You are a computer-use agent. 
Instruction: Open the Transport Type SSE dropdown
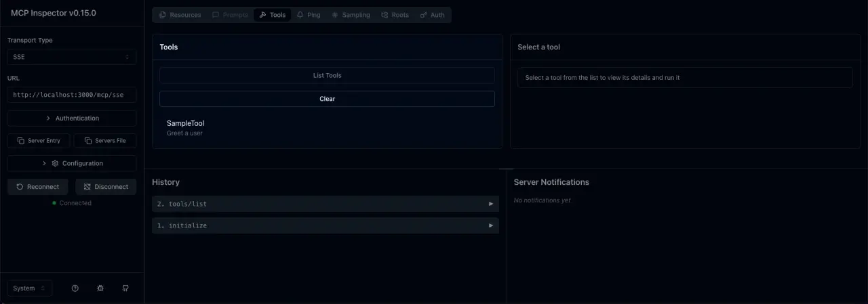tap(72, 57)
